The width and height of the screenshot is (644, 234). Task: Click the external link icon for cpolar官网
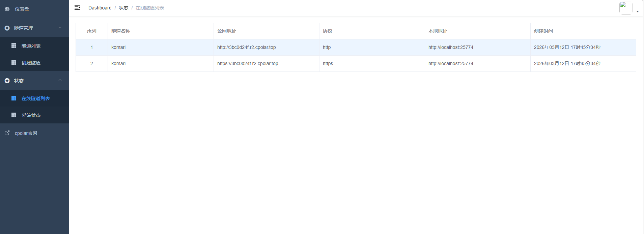(x=7, y=133)
